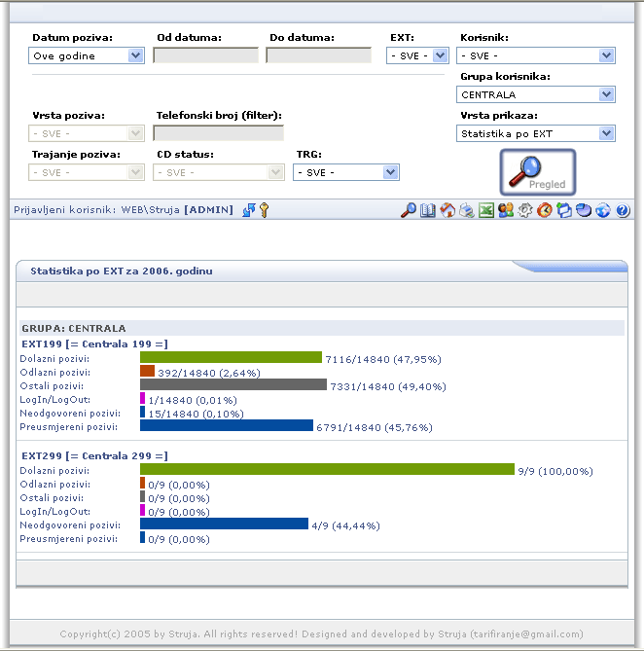Click the printer icon

pos(466,210)
